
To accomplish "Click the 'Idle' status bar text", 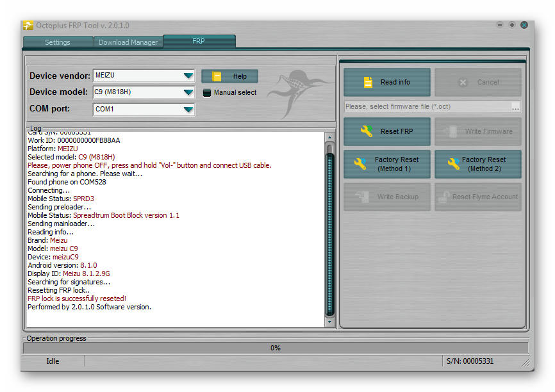I will (53, 361).
